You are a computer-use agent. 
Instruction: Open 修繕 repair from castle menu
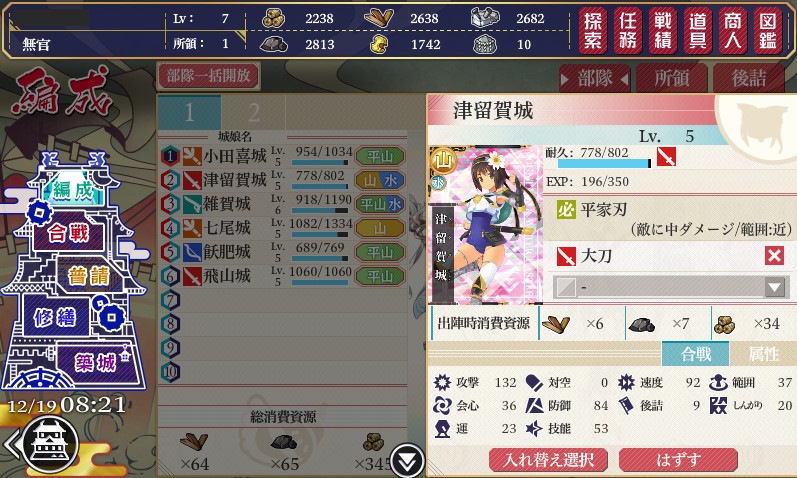pyautogui.click(x=55, y=318)
